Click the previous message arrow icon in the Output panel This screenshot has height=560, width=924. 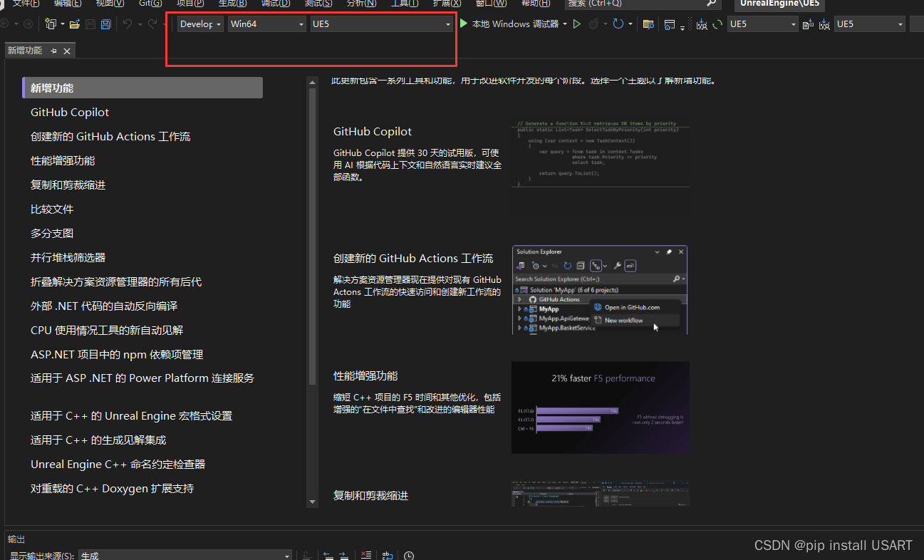(x=328, y=556)
